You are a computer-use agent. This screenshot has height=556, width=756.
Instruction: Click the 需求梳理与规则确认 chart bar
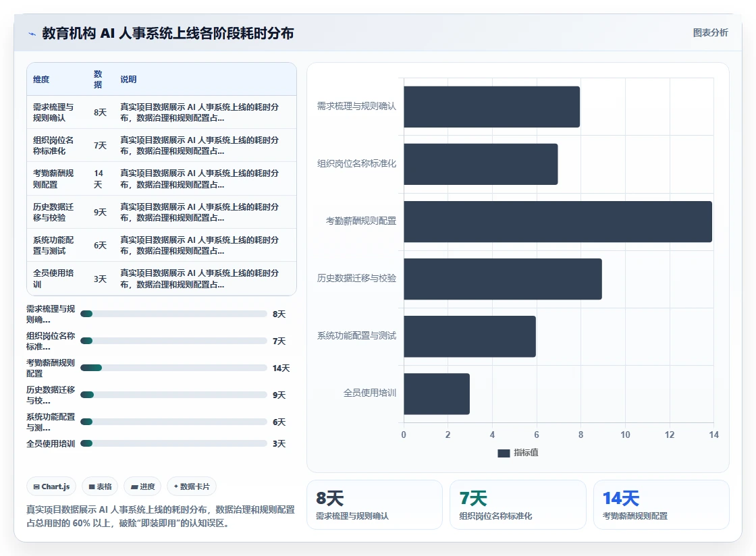tap(492, 107)
